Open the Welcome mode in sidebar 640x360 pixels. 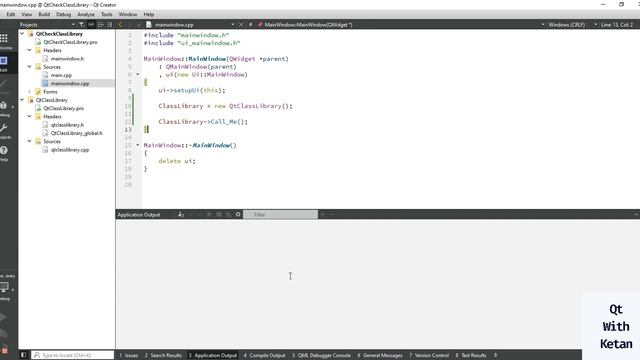4,40
